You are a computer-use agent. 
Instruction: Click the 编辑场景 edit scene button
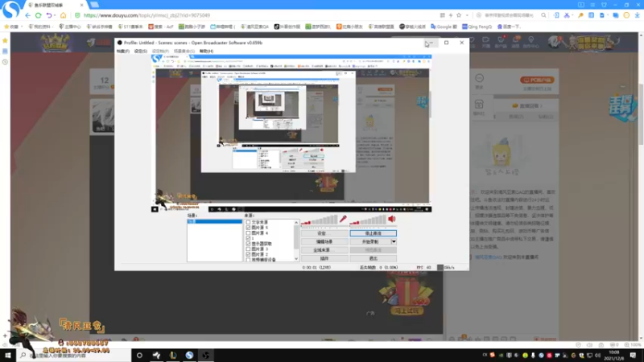324,242
